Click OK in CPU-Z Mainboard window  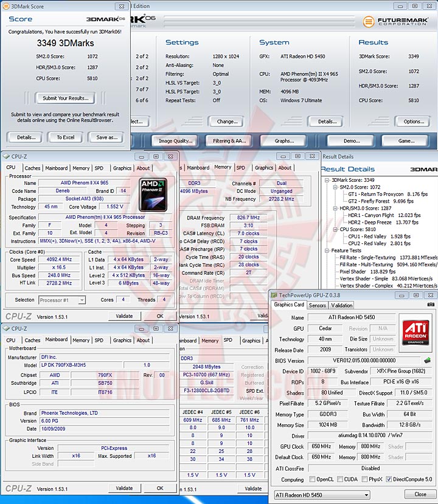(160, 488)
